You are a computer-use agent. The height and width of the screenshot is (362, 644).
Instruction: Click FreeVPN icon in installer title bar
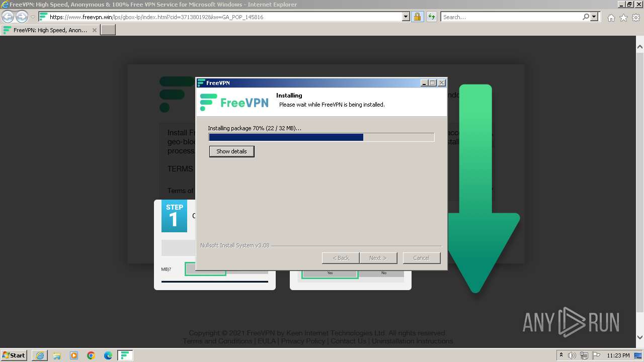201,83
